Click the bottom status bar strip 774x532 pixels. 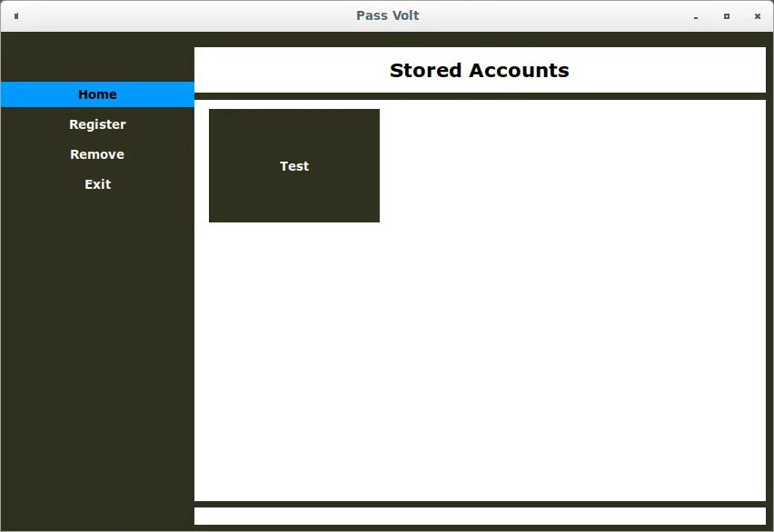click(480, 516)
